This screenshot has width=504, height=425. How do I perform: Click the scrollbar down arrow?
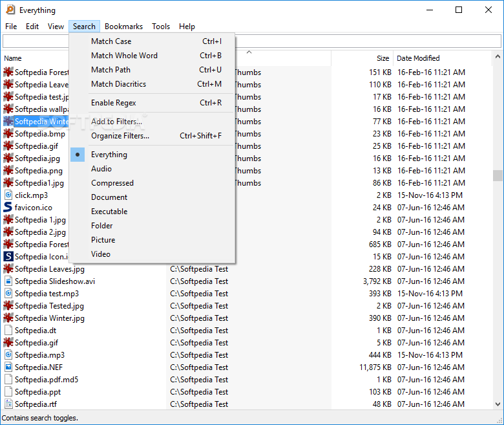pos(498,404)
